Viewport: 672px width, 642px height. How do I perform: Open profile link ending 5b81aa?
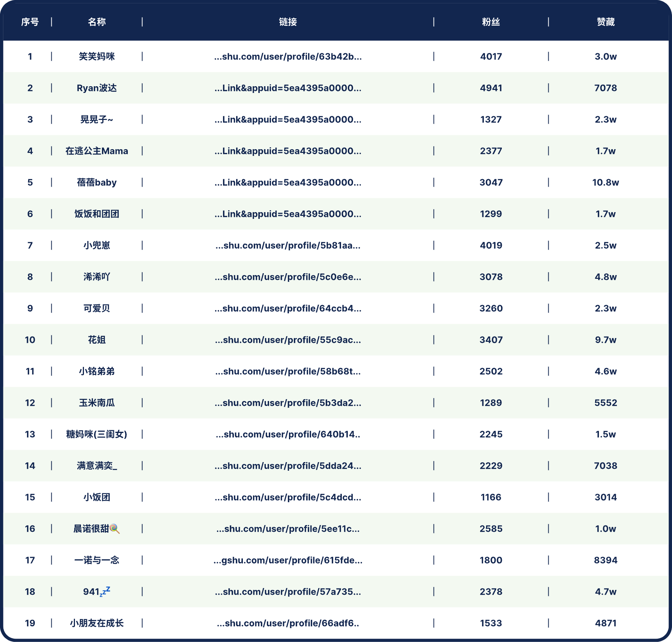click(x=288, y=245)
